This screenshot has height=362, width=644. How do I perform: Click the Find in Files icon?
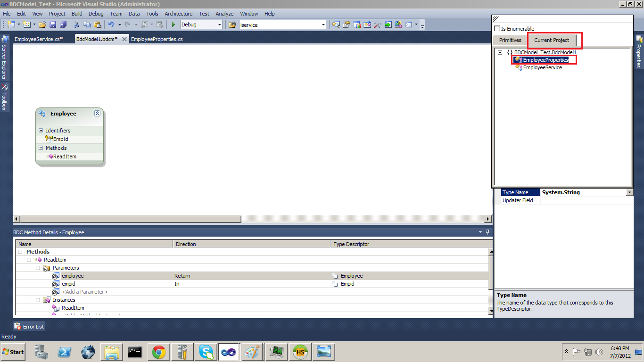point(232,25)
